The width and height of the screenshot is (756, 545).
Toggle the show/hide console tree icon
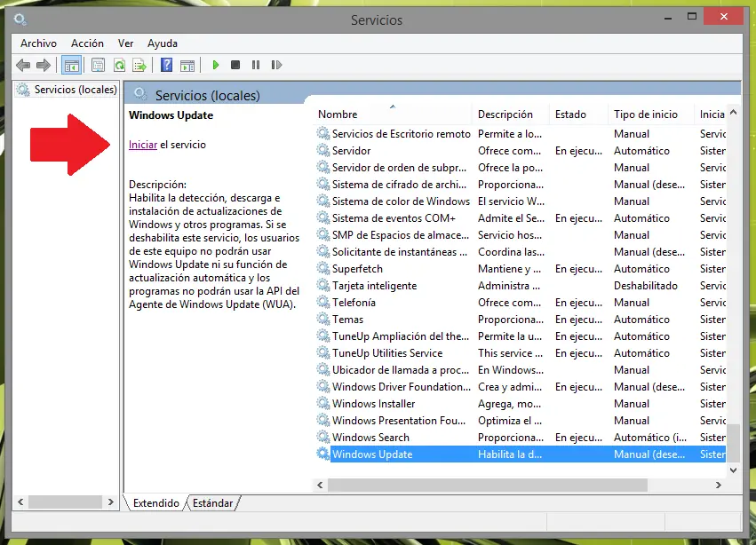coord(72,65)
